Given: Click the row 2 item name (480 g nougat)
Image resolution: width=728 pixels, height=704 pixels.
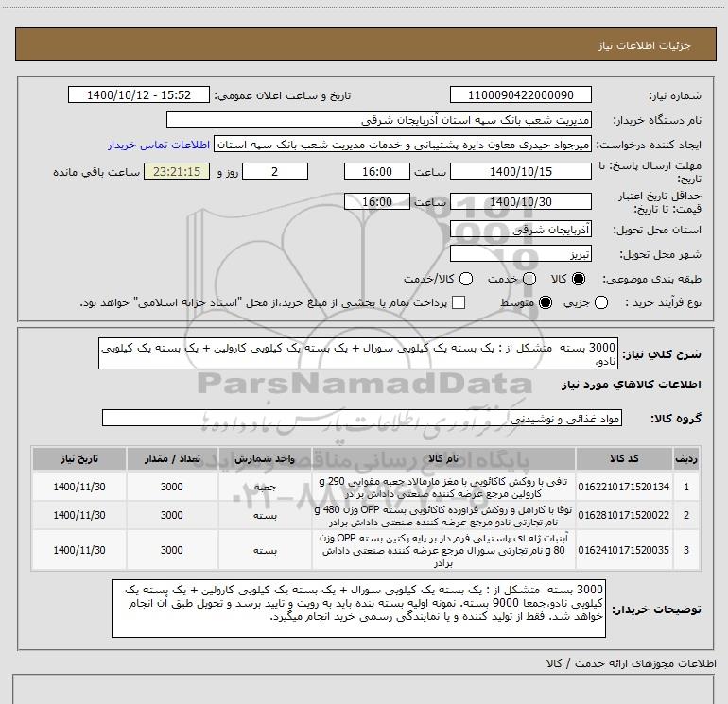Looking at the screenshot, I should [x=443, y=516].
